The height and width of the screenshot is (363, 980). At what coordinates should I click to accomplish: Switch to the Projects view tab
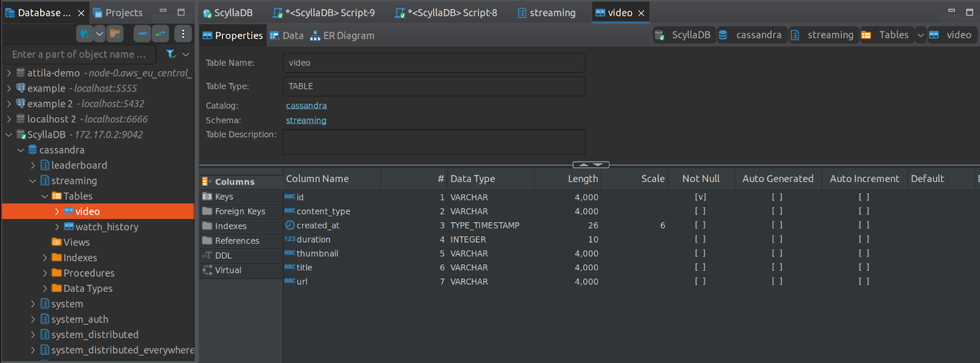[118, 13]
